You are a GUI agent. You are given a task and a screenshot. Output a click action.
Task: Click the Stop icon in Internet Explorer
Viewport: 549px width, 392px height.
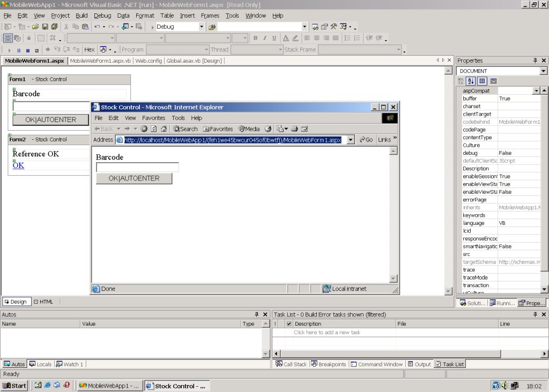click(x=144, y=129)
